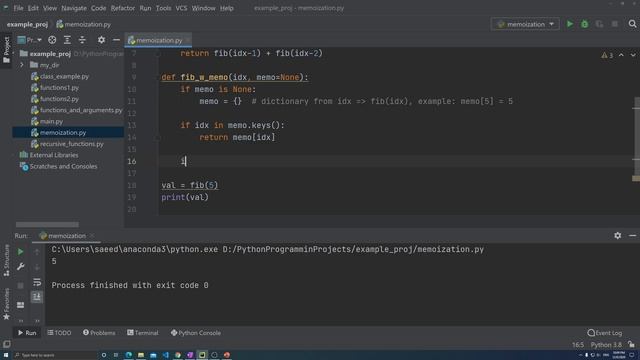640x360 pixels.
Task: Close the memoization.py editor tab
Action: [x=188, y=40]
